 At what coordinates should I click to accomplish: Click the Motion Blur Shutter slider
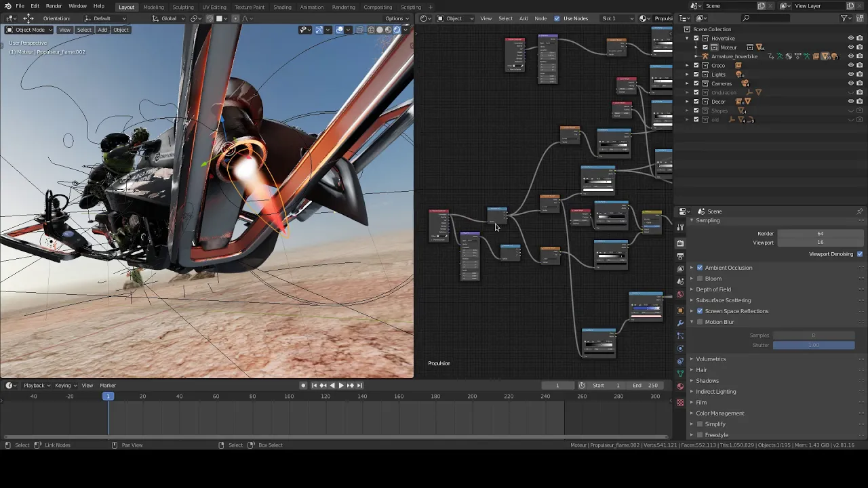click(x=814, y=346)
